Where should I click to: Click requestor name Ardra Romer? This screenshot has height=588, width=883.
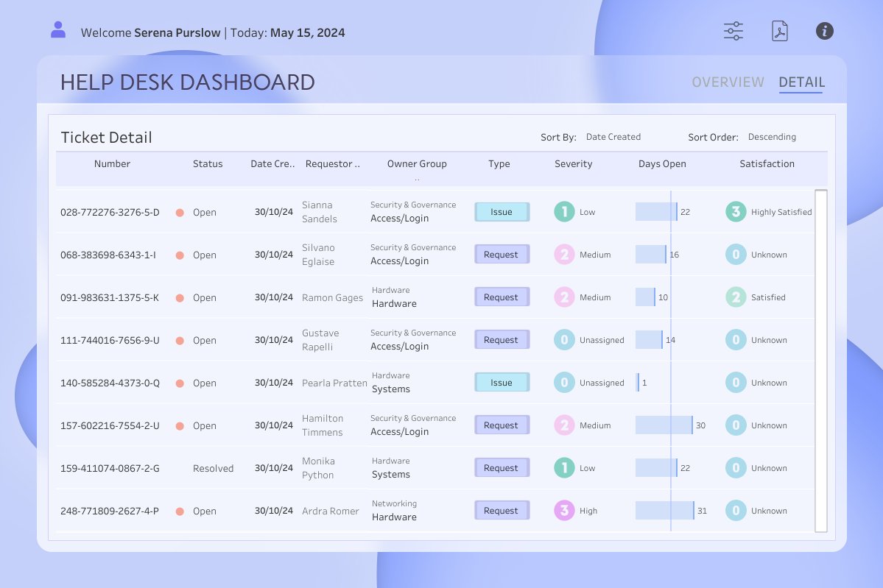click(x=330, y=511)
